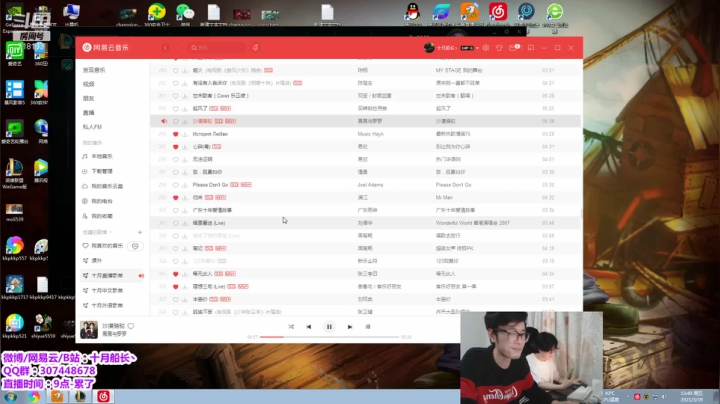Open 直播 in the sidebar

(89, 112)
